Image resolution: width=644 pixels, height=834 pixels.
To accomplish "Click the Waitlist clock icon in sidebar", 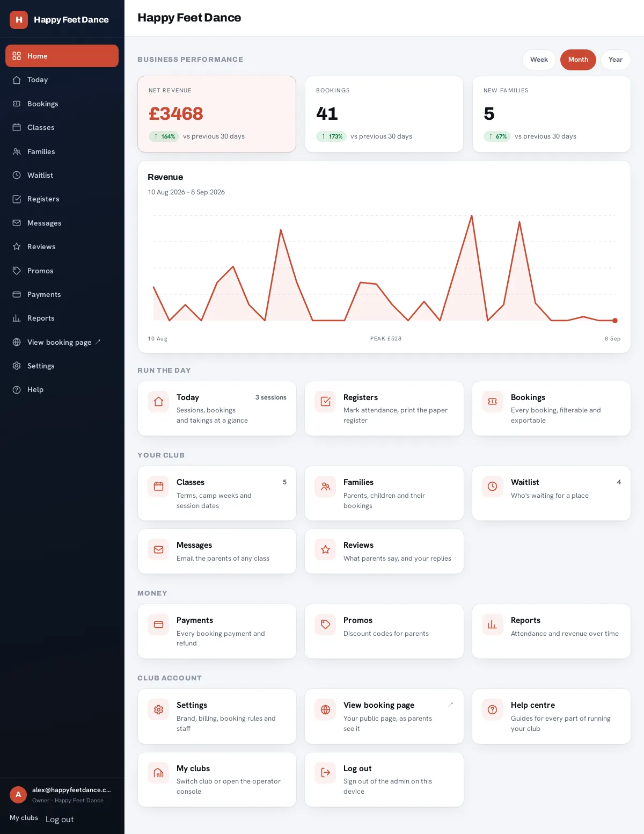I will tap(17, 175).
